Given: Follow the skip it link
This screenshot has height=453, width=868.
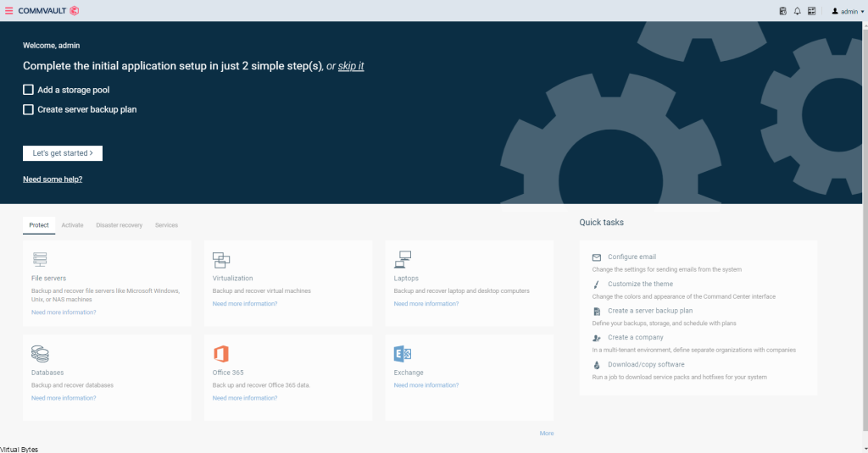Looking at the screenshot, I should 351,66.
